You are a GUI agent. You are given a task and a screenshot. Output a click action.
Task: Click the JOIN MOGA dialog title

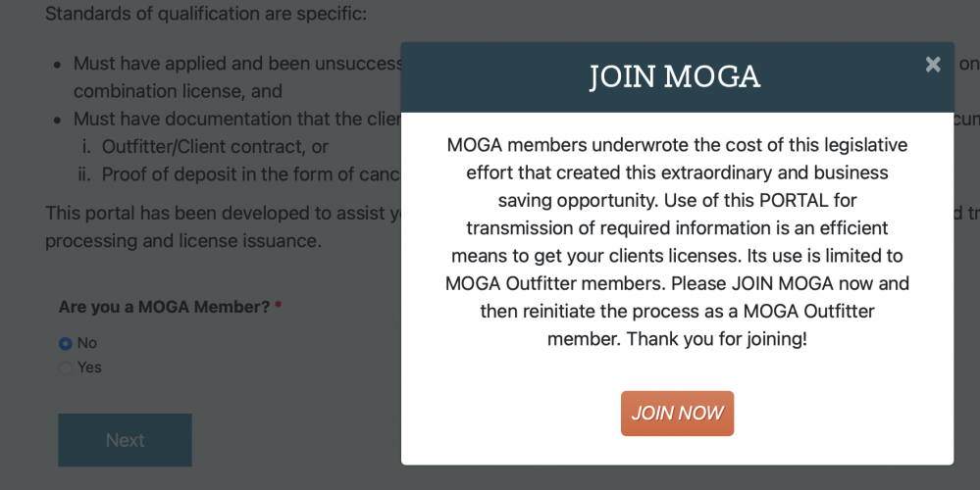pyautogui.click(x=675, y=76)
